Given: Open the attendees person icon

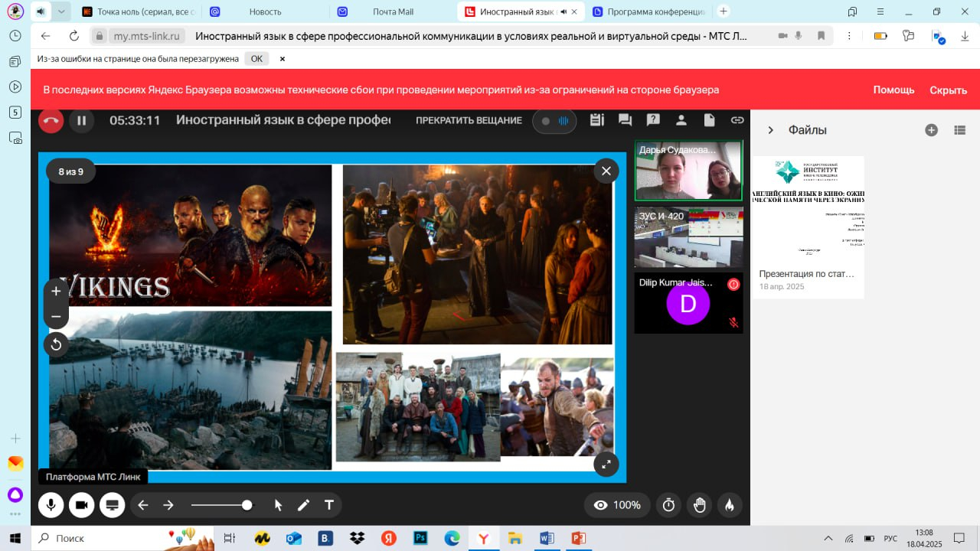Looking at the screenshot, I should coord(681,120).
